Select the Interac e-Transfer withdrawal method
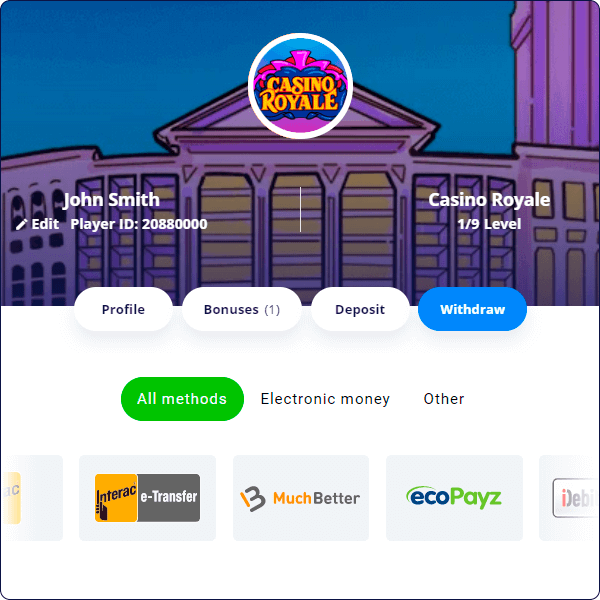This screenshot has width=600, height=600. tap(147, 498)
